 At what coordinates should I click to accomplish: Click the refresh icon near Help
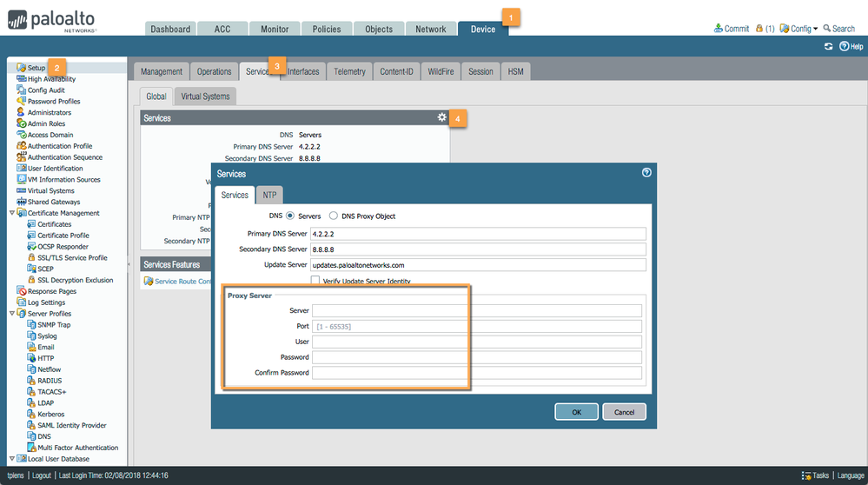tap(828, 46)
